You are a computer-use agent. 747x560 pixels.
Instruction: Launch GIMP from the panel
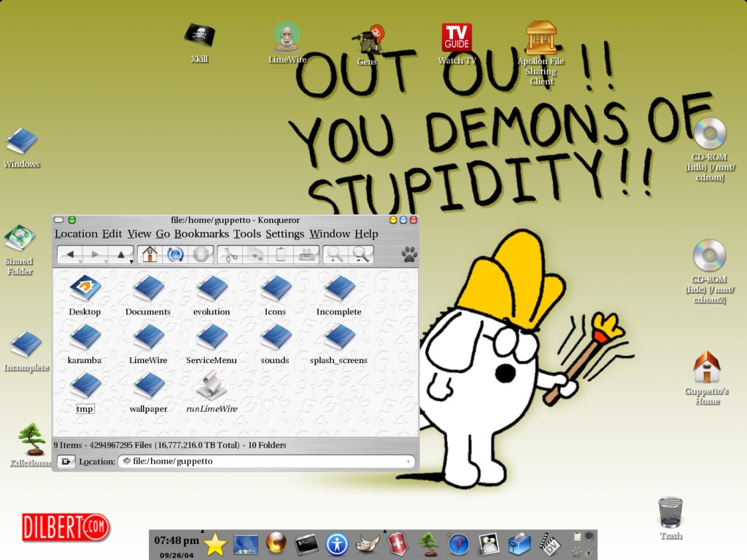tap(368, 544)
